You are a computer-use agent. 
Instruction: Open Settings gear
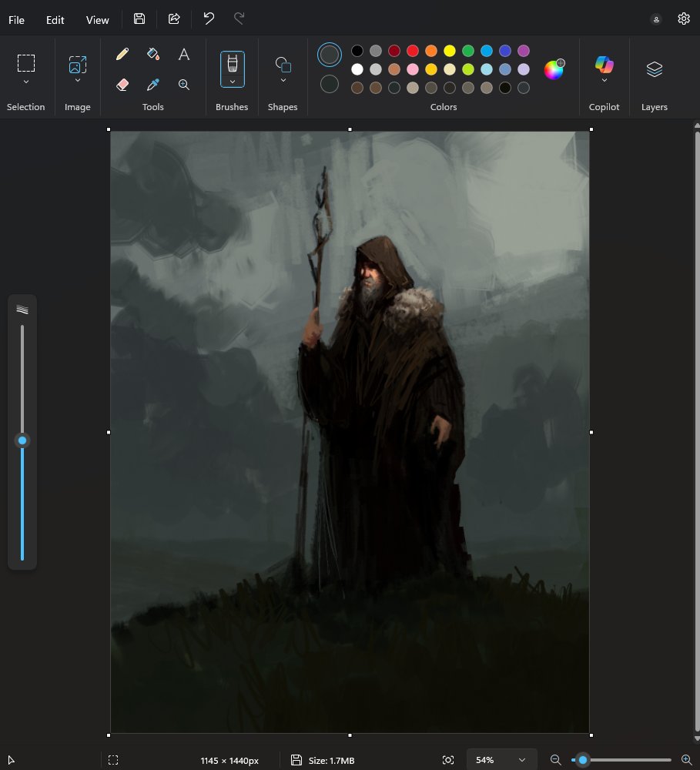click(x=684, y=18)
